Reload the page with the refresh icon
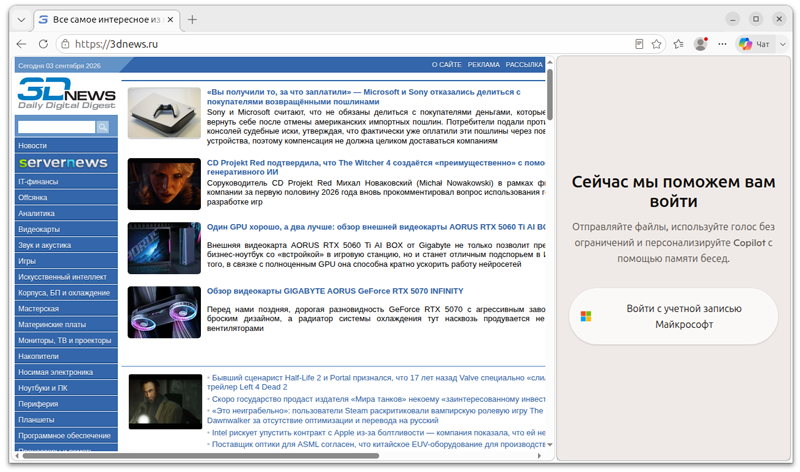The image size is (800, 472). (43, 44)
